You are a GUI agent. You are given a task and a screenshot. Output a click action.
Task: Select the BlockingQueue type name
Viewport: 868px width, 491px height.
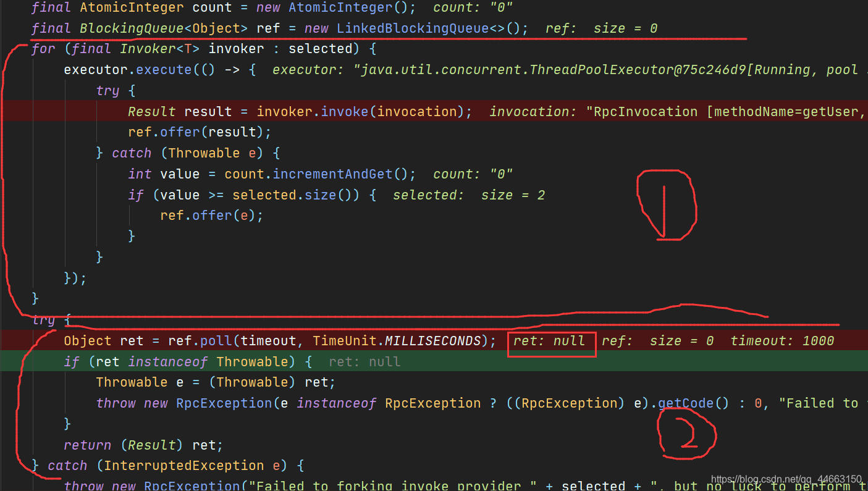coord(132,28)
